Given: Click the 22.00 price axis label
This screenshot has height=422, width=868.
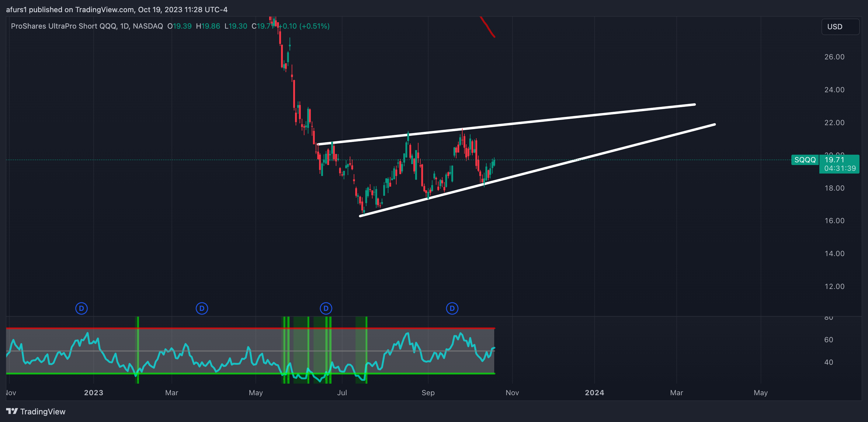Looking at the screenshot, I should [834, 122].
